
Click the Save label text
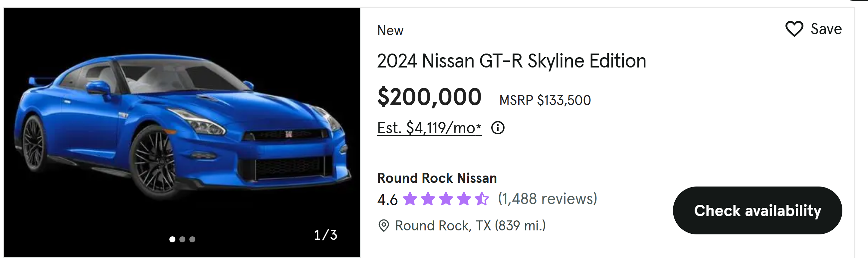point(826,29)
